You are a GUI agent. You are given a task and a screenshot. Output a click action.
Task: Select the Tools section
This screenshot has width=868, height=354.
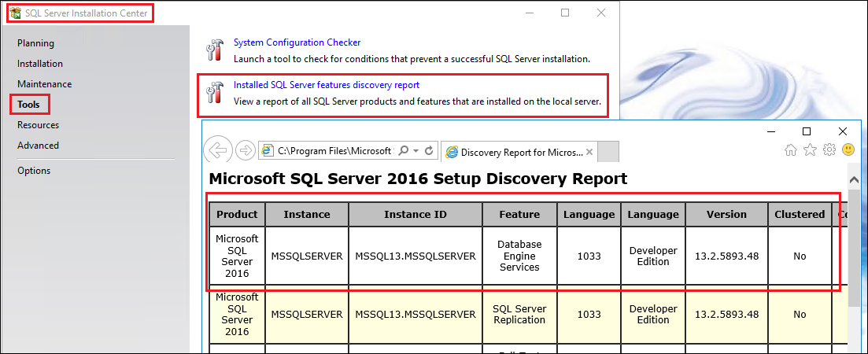click(29, 105)
